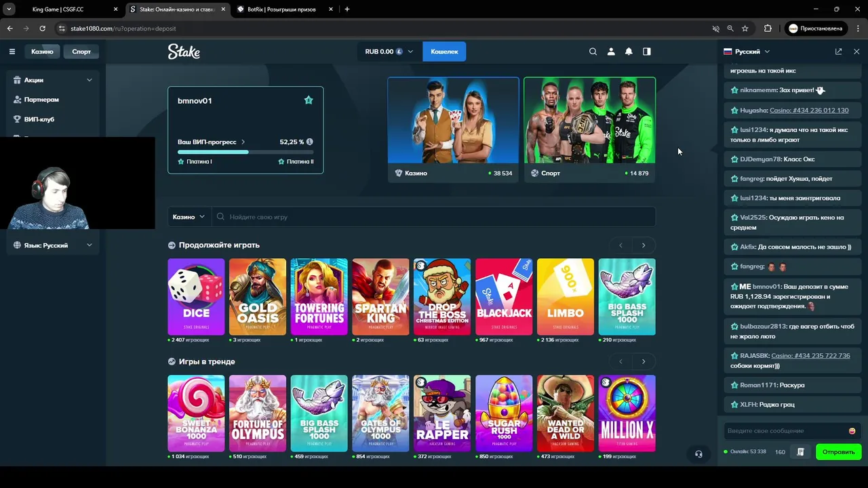The image size is (868, 488).
Task: Launch Le Rapper game
Action: (442, 413)
